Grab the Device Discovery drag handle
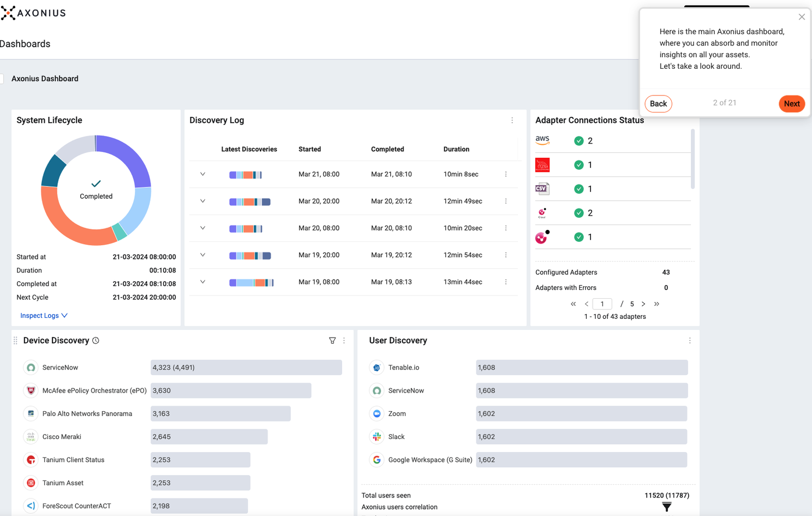 15,340
